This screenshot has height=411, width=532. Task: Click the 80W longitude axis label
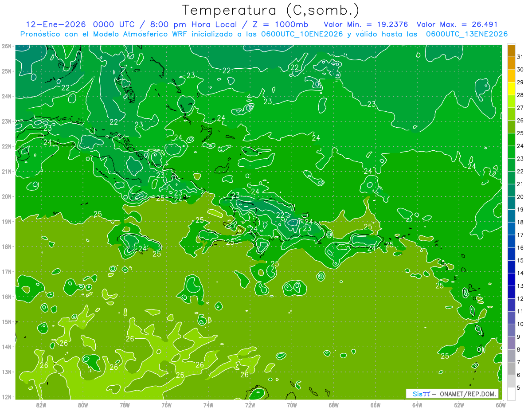pyautogui.click(x=83, y=404)
